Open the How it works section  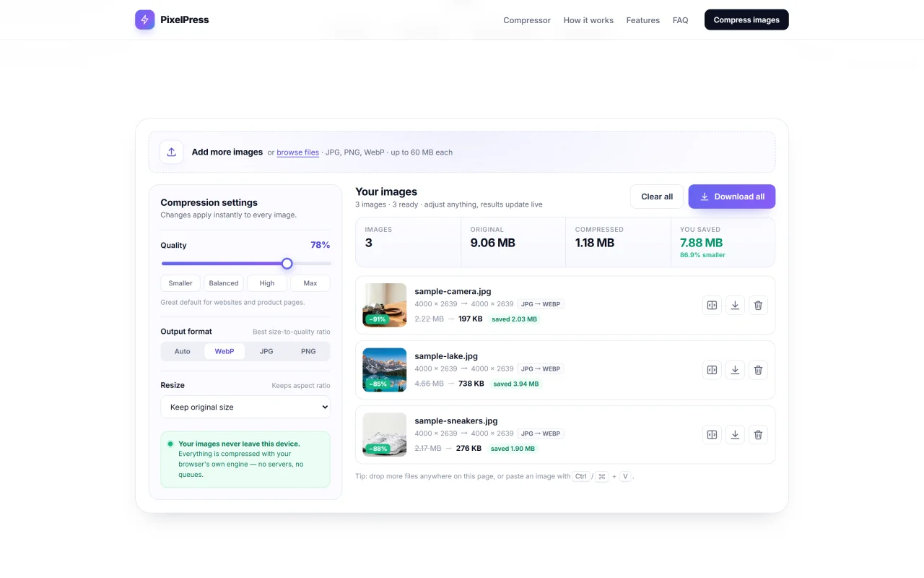(x=588, y=20)
